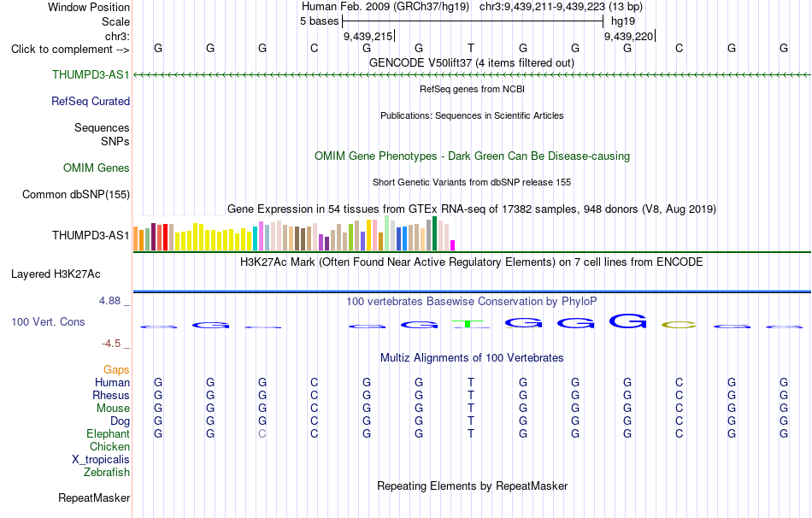Viewport: 812px width, 518px height.
Task: Click the 'Click to complement -->' label
Action: click(70, 50)
